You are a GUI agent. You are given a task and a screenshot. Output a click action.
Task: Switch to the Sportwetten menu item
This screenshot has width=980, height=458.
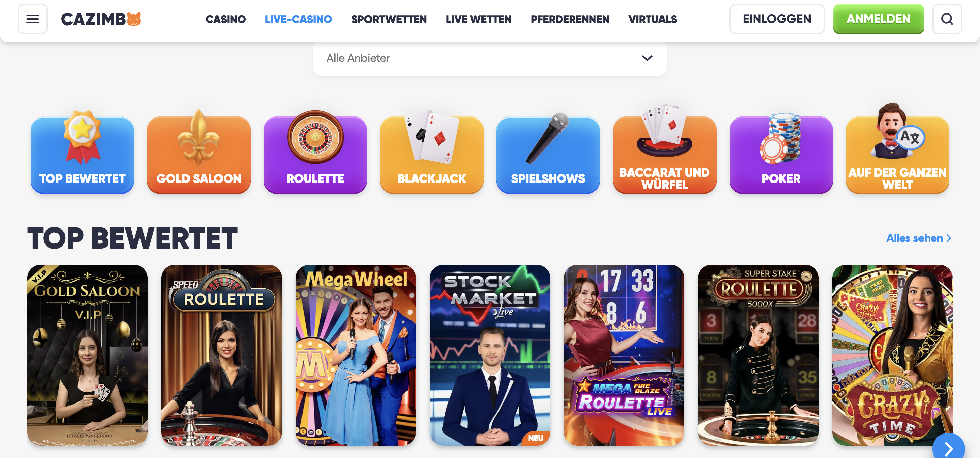point(389,19)
